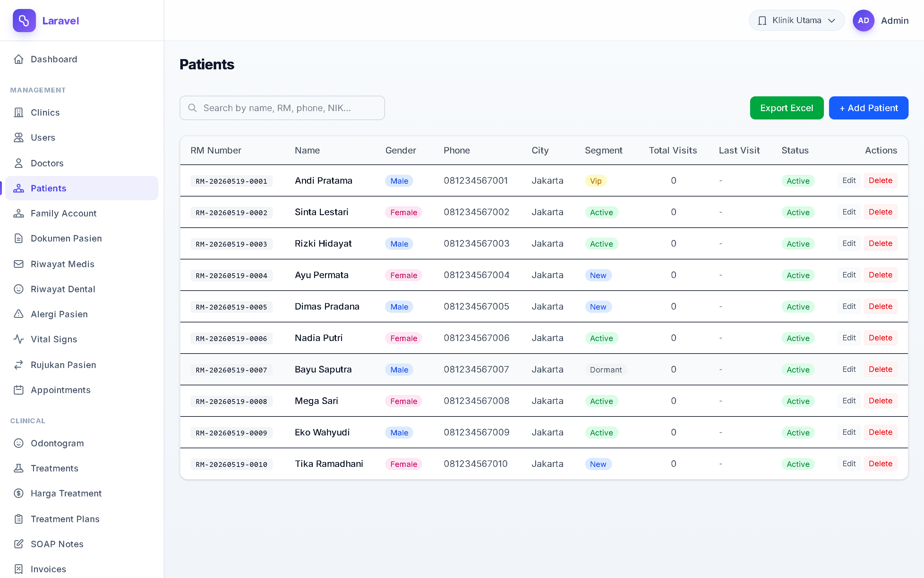
Task: Click the AD user avatar
Action: point(863,21)
